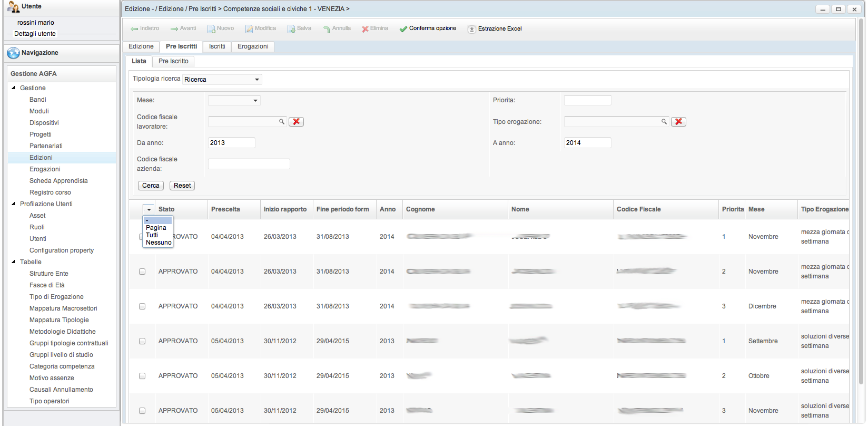
Task: Tick the checkbox of second APPROVATO row
Action: pos(142,272)
